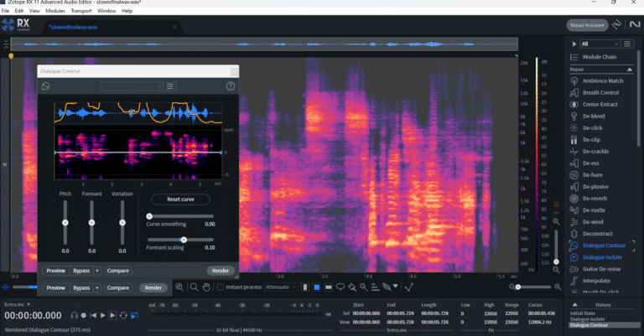The width and height of the screenshot is (644, 336).
Task: Click the Curve smoothing slider handle
Action: [x=149, y=216]
